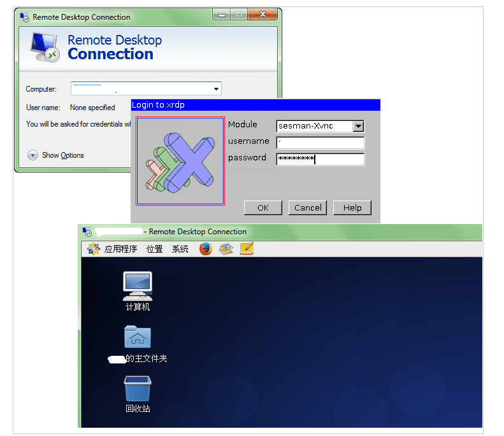The image size is (504, 436).
Task: Focus the xrdp password field
Action: (320, 159)
